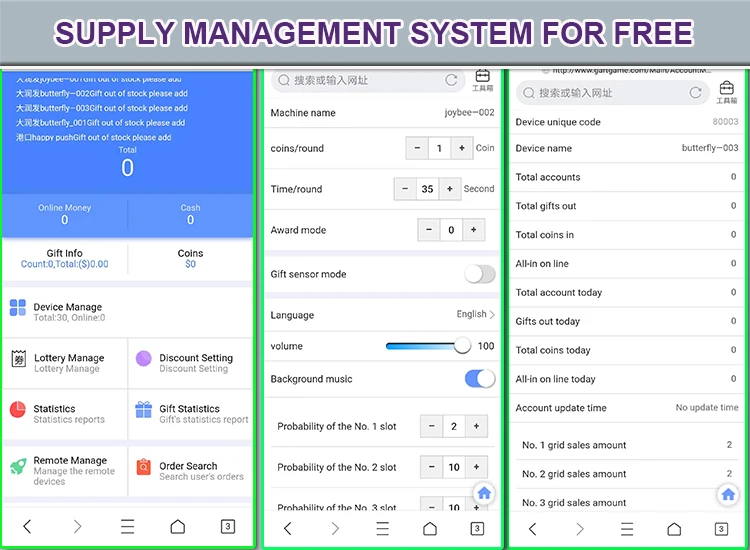The image size is (750, 550).
Task: Open Lottery Manage icon
Action: (18, 359)
